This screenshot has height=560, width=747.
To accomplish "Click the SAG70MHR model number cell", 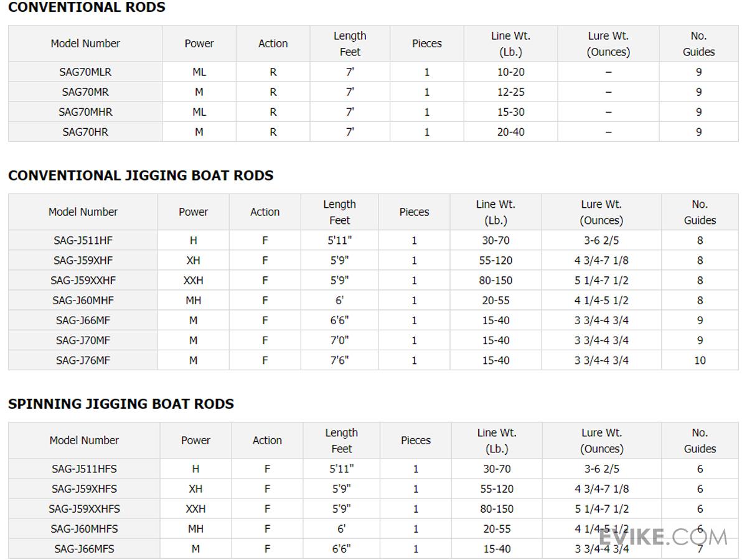I will 85,112.
